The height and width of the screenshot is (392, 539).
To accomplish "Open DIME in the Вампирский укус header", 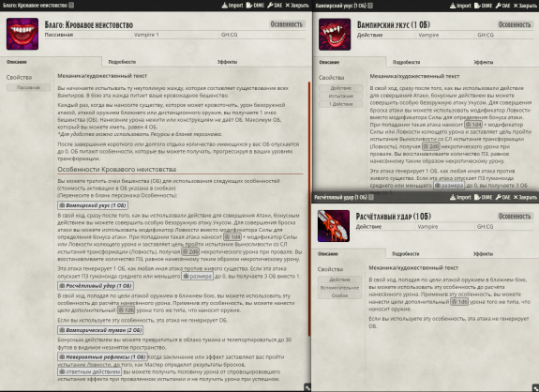I will 484,6.
